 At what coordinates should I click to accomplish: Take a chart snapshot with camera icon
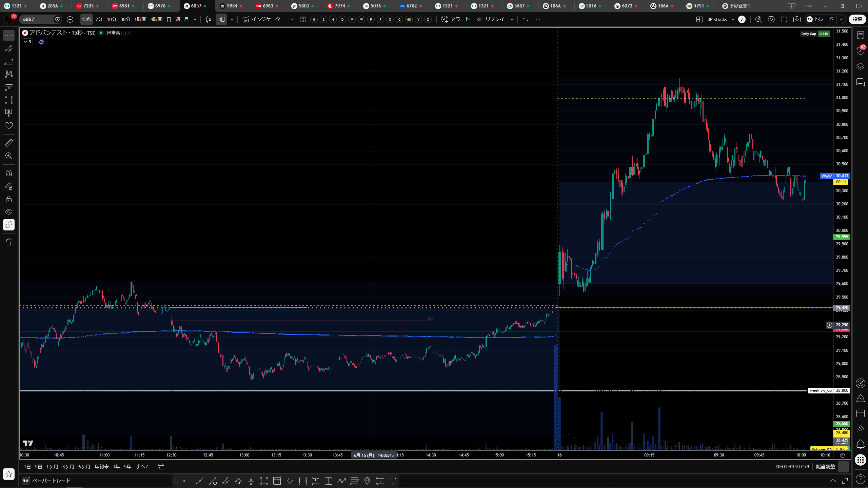click(797, 19)
